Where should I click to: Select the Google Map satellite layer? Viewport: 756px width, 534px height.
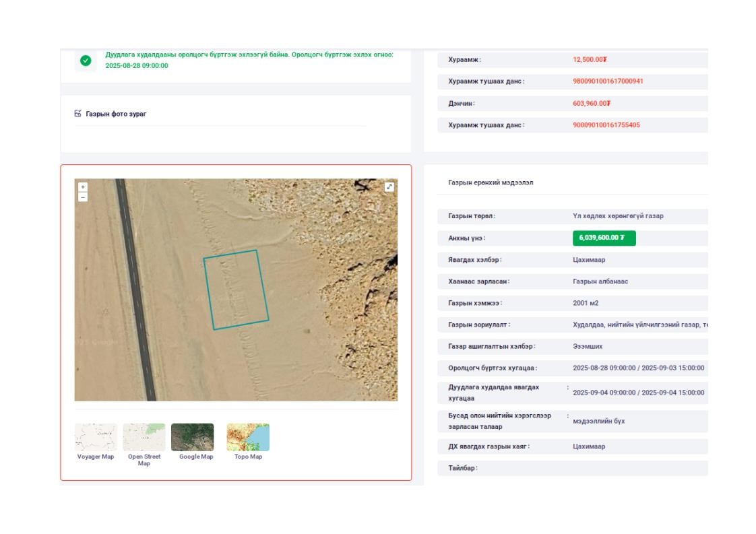[x=193, y=438]
